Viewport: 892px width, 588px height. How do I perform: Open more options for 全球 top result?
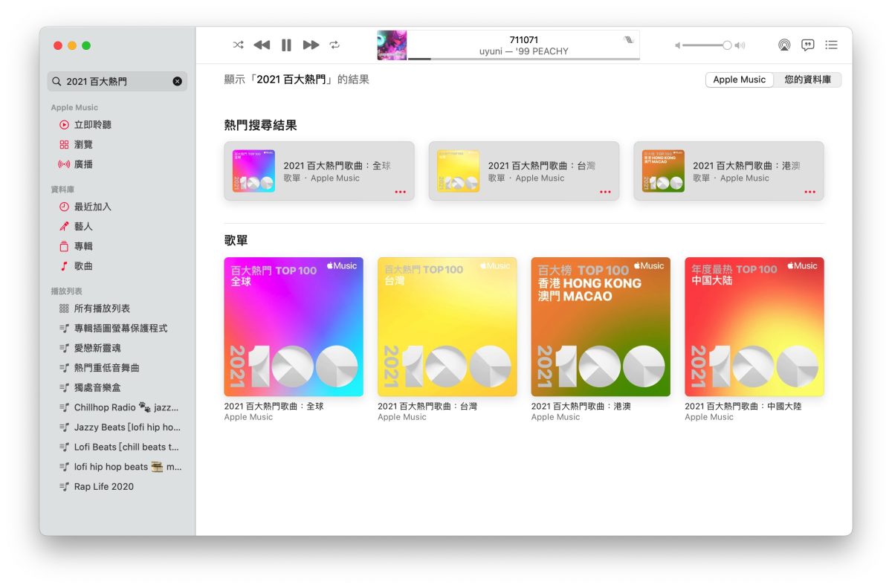pos(400,192)
